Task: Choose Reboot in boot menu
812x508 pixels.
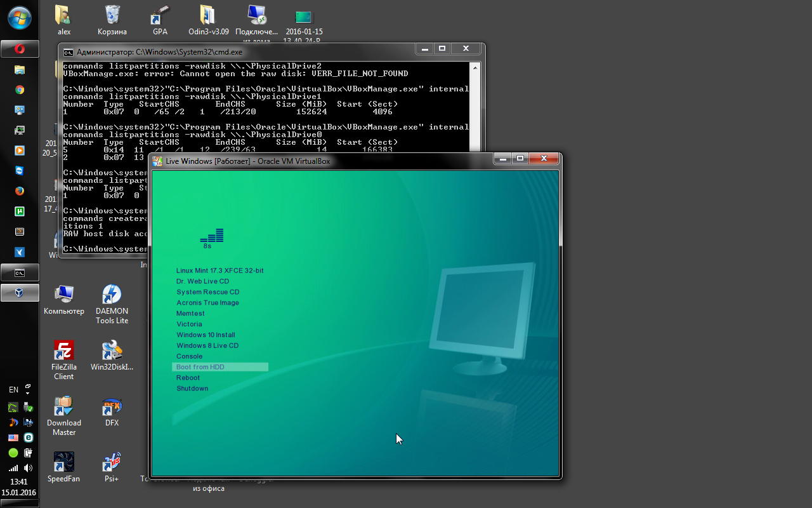Action: click(x=188, y=378)
